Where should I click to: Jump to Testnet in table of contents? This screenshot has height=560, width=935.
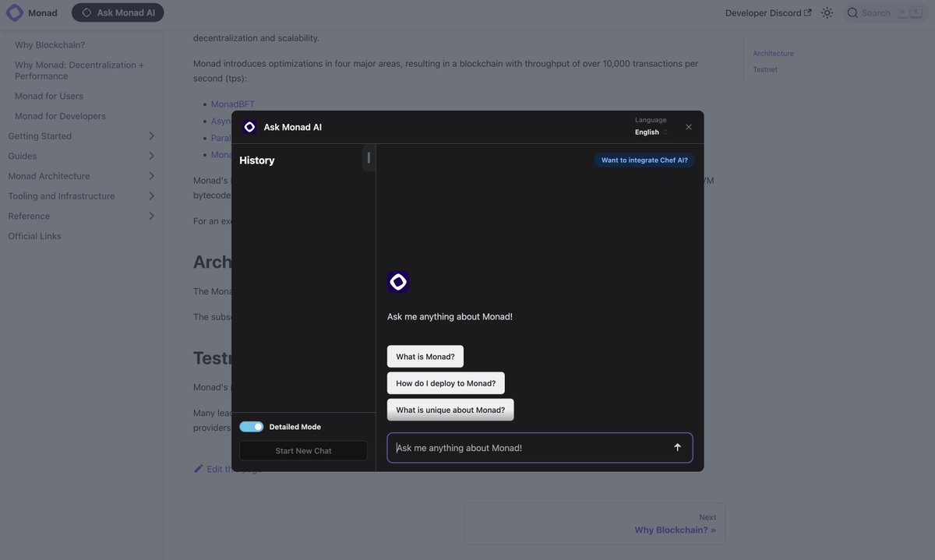point(765,70)
